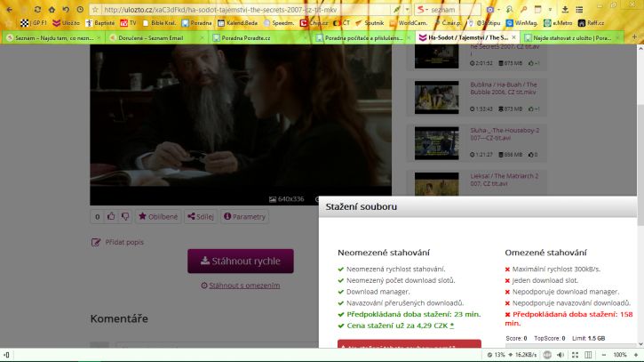644x362 pixels.
Task: Click the 13% download progress indicator
Action: coord(497,355)
